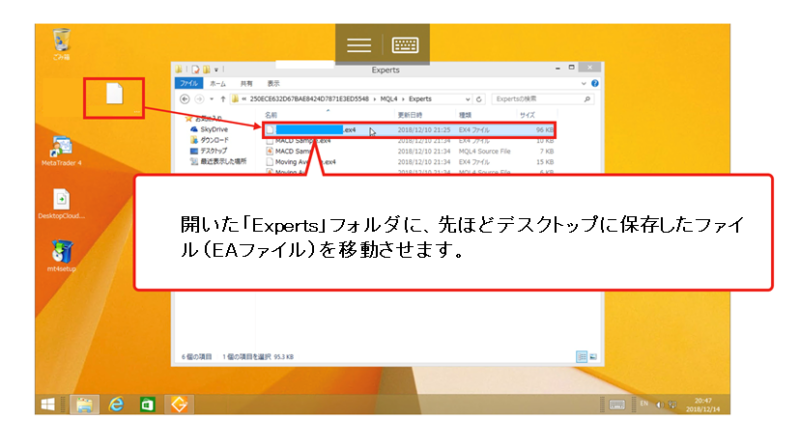Viewport: 800px width, 447px height.
Task: Select the MACD Sample MQL4 Source File row
Action: (409, 151)
